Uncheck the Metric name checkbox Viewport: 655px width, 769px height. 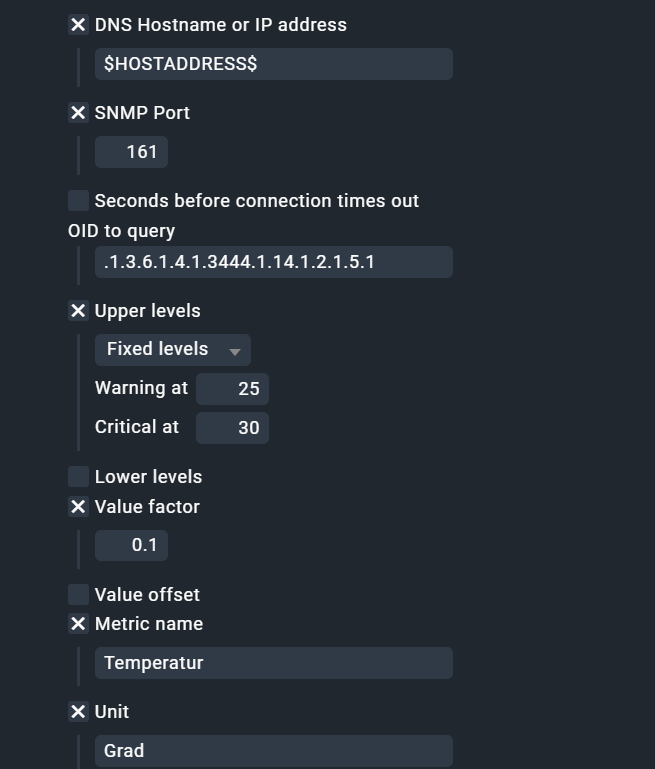point(78,624)
